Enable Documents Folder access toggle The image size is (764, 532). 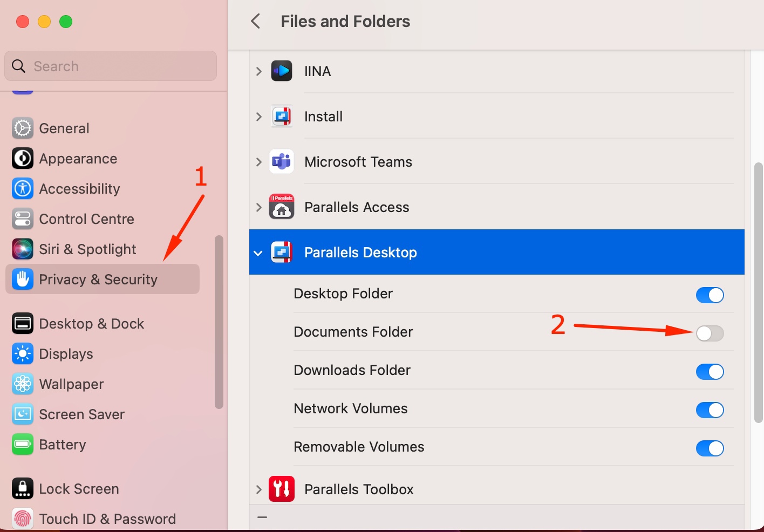coord(710,333)
